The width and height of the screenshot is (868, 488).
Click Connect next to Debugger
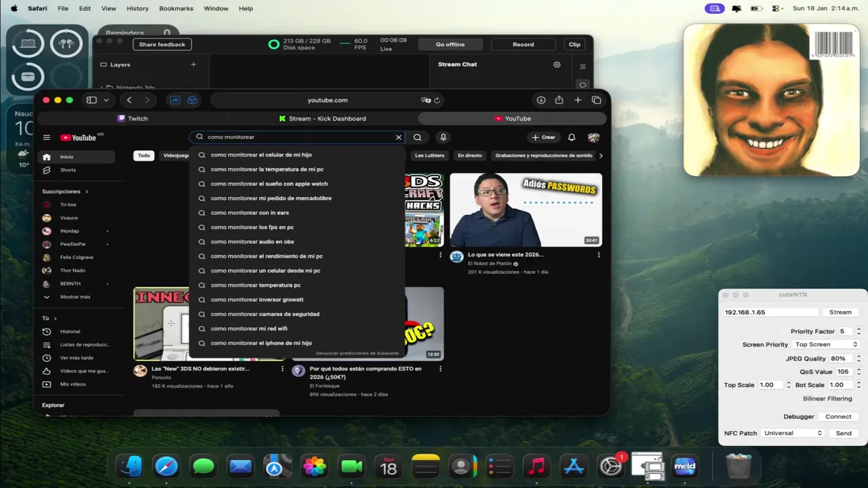coord(838,417)
